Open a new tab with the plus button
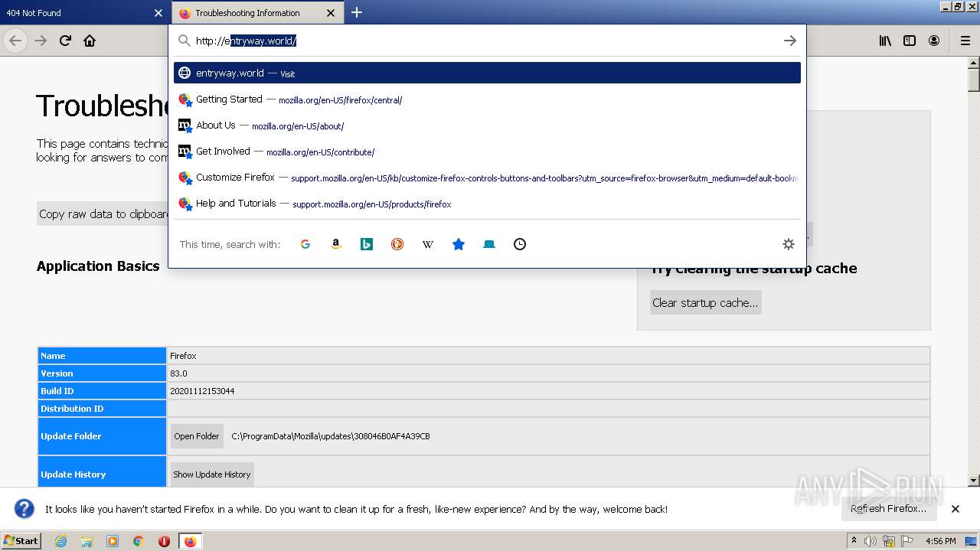This screenshot has height=551, width=980. coord(357,12)
